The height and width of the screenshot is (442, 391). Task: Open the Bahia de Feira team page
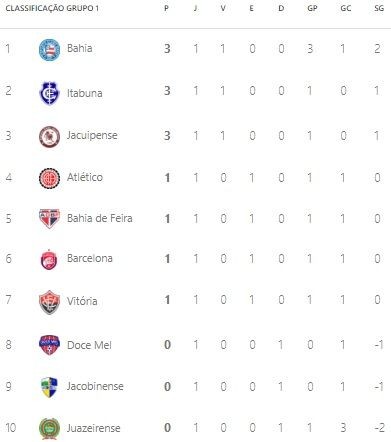click(x=100, y=218)
